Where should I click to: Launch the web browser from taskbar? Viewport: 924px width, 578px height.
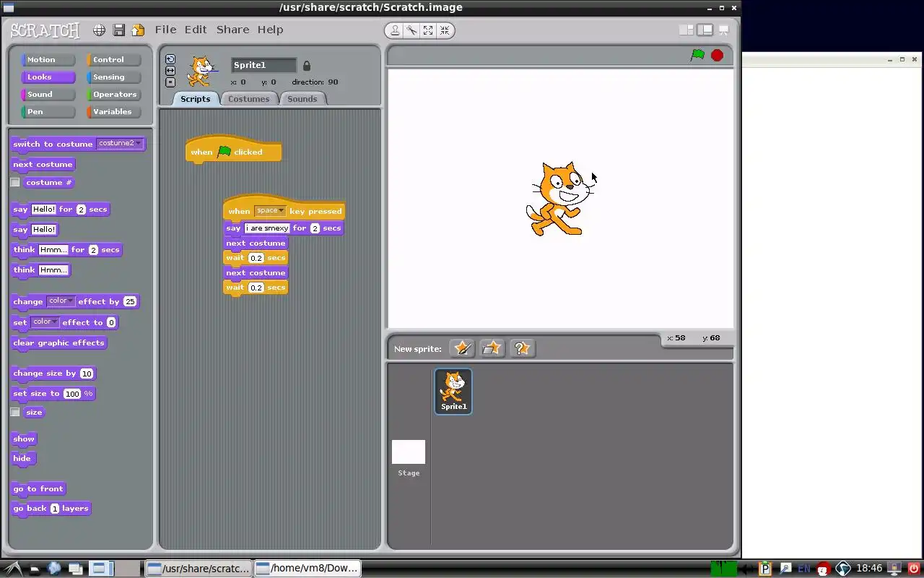[x=54, y=568]
